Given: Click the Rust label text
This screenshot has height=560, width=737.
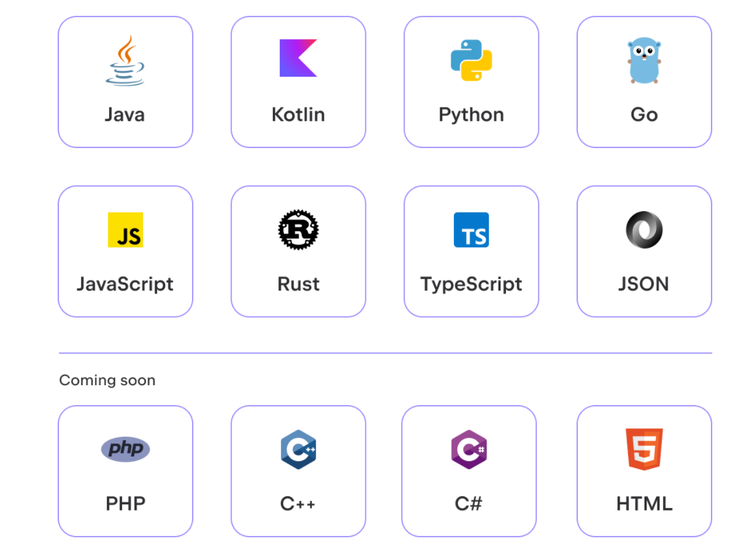Looking at the screenshot, I should tap(298, 284).
